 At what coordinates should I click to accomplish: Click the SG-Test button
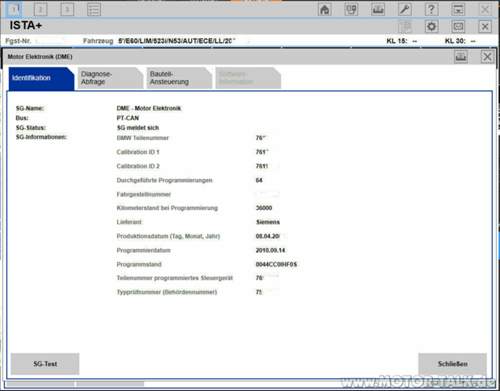[x=45, y=364]
